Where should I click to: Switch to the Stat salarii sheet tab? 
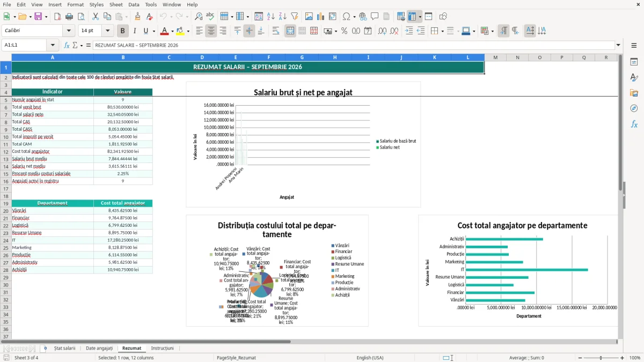coord(64,349)
